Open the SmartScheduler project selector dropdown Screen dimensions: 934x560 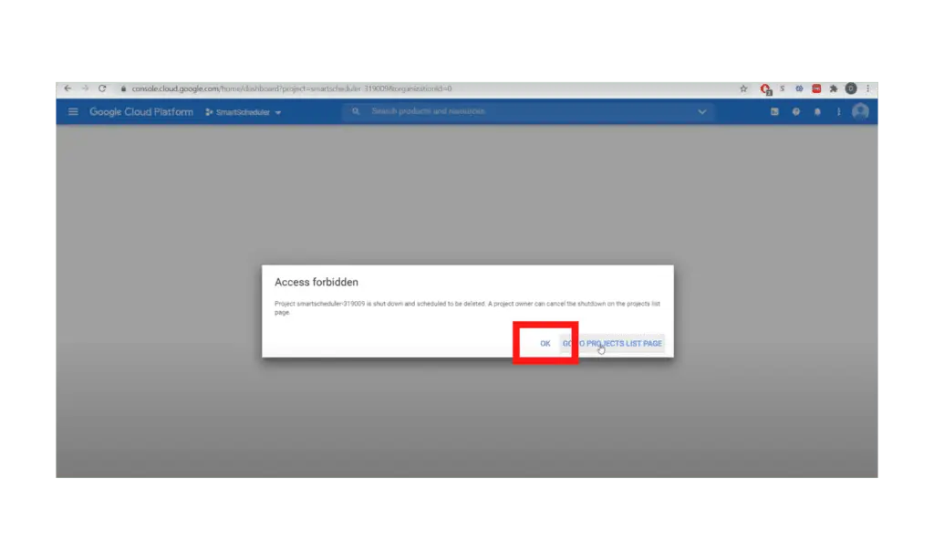(244, 112)
